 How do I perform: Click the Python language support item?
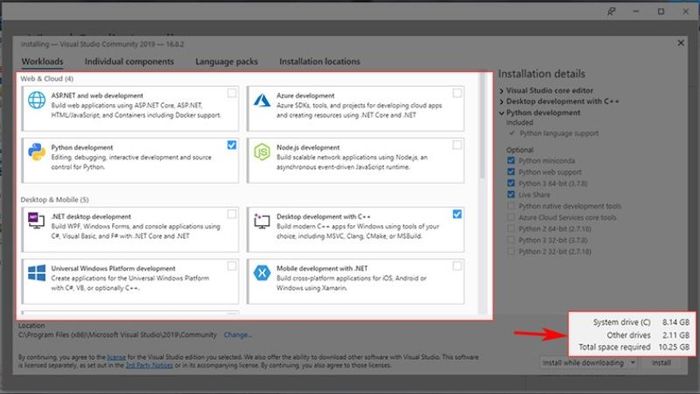point(558,133)
